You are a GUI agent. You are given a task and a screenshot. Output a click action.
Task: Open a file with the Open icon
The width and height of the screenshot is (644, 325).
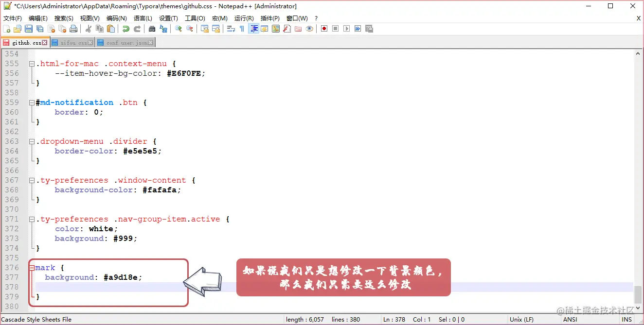coord(17,28)
